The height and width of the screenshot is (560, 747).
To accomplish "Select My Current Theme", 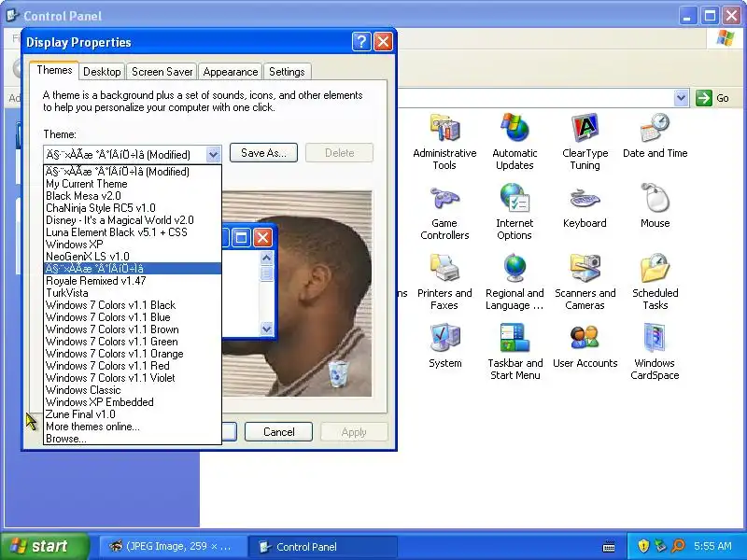I will [x=133, y=184].
